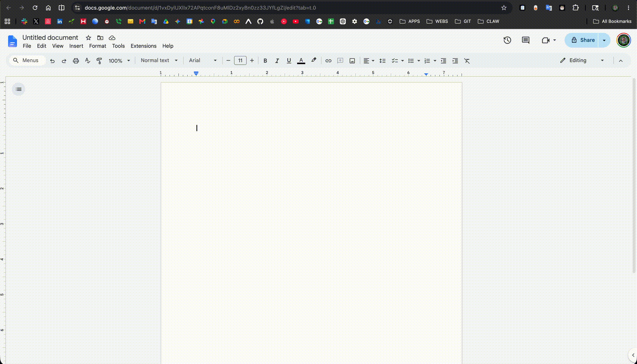
Task: Toggle bold formatting
Action: (265, 61)
